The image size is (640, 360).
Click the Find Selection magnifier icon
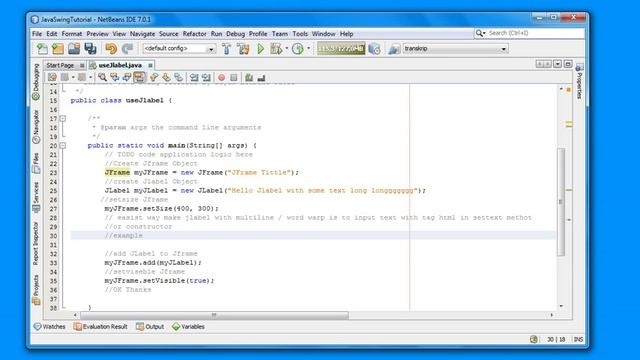coord(102,77)
